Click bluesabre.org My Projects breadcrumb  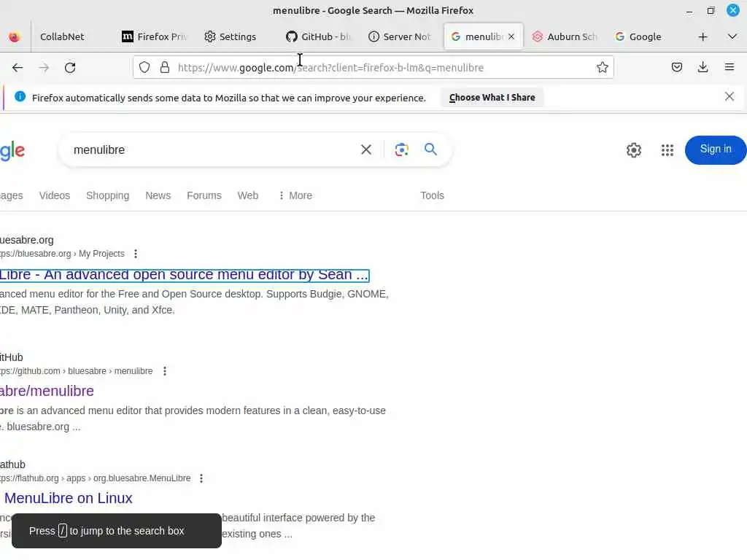(63, 254)
